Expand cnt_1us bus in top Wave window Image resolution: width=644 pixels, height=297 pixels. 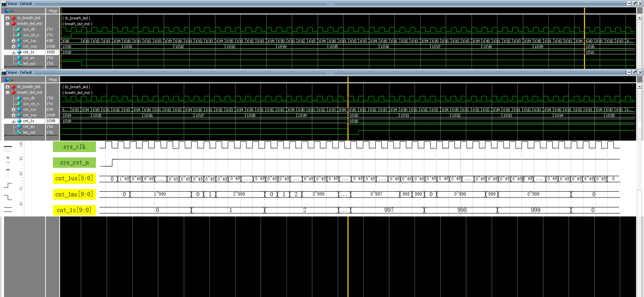[x=13, y=41]
